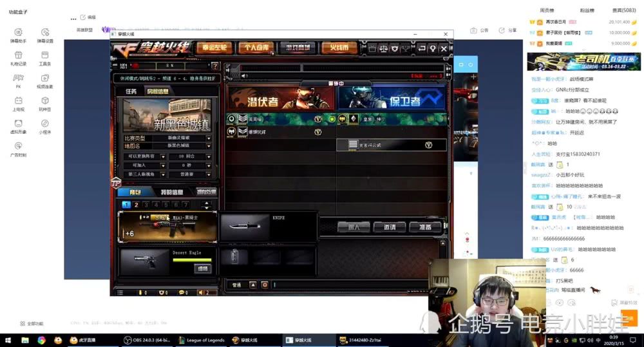Start a PK battle in the function box

click(18, 81)
